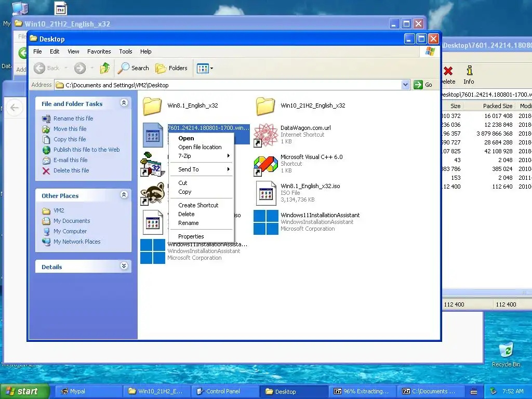The width and height of the screenshot is (532, 399).
Task: Choose Open in the context menu
Action: tap(201, 138)
